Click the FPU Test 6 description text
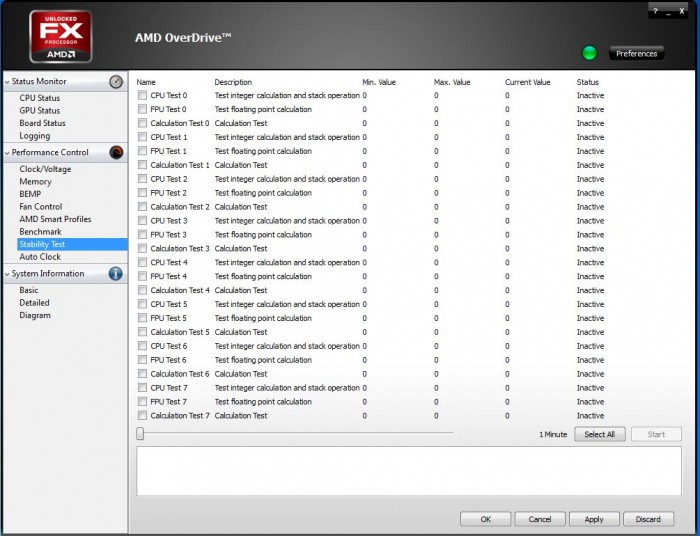700x536 pixels. coord(263,360)
